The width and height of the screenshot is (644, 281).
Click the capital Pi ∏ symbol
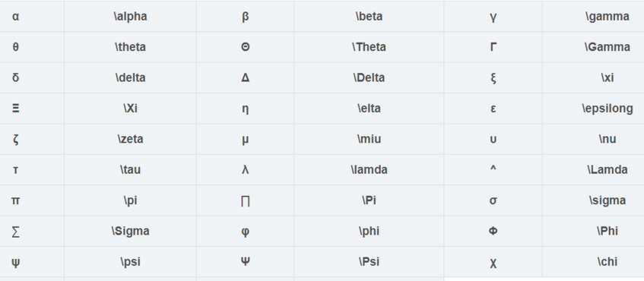245,201
